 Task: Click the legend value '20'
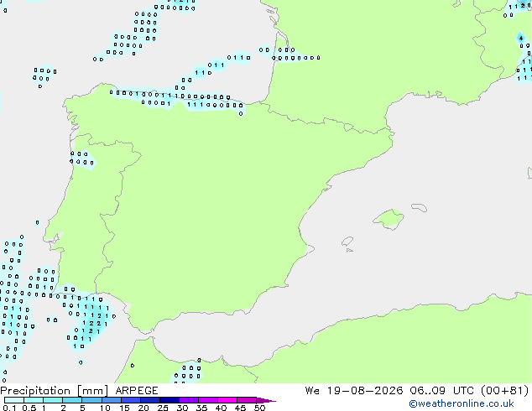coord(143,408)
